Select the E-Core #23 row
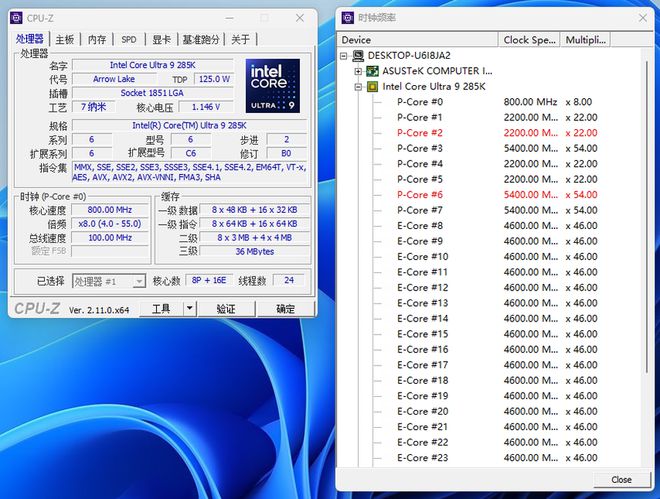Viewport: 660px width, 499px height. pos(497,458)
